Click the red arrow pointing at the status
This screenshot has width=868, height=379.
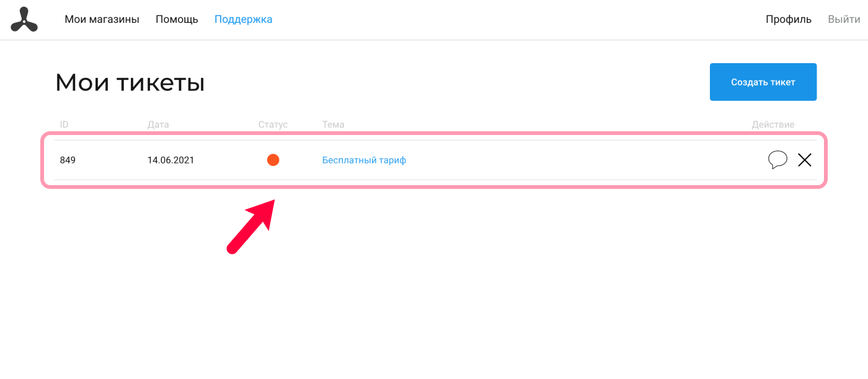pos(250,226)
